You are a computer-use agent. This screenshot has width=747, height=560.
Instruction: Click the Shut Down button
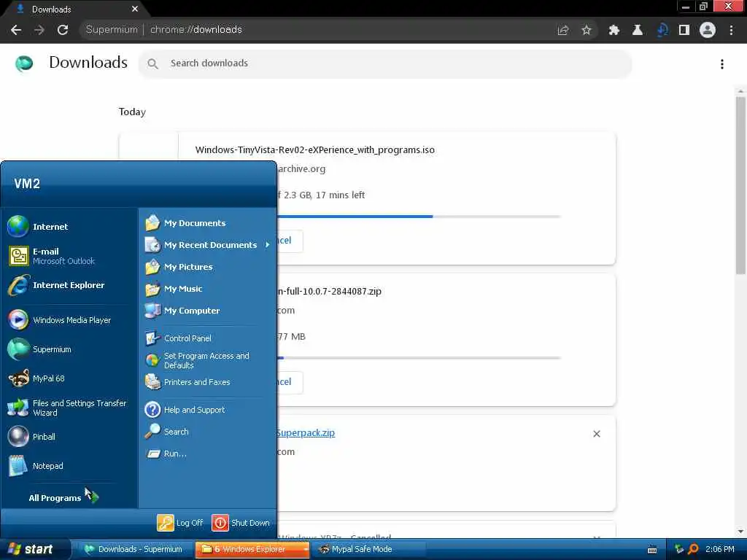pos(241,522)
